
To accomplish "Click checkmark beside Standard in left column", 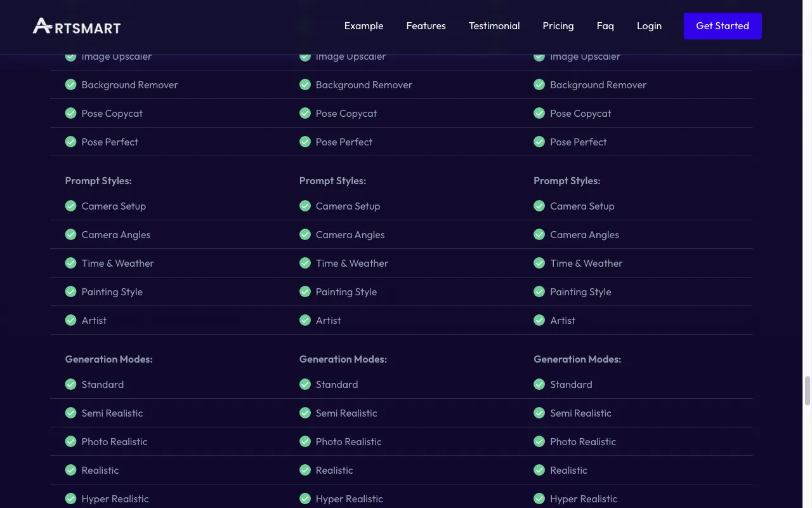I will (70, 384).
